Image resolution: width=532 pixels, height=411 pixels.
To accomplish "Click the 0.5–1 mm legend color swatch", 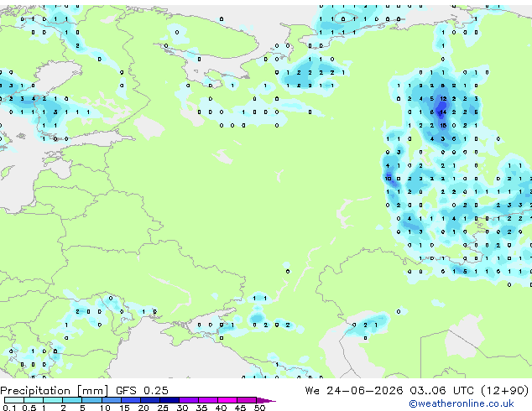I will point(34,400).
